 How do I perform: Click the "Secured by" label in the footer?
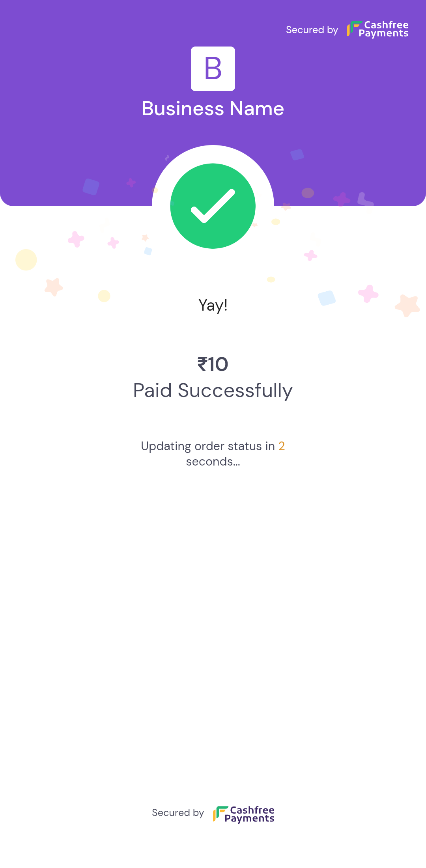point(178,813)
